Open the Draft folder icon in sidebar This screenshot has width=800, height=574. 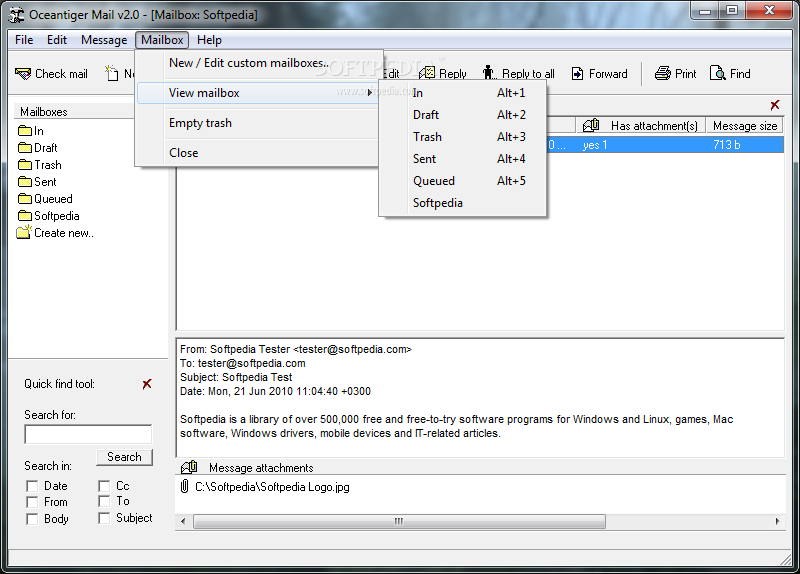(25, 147)
